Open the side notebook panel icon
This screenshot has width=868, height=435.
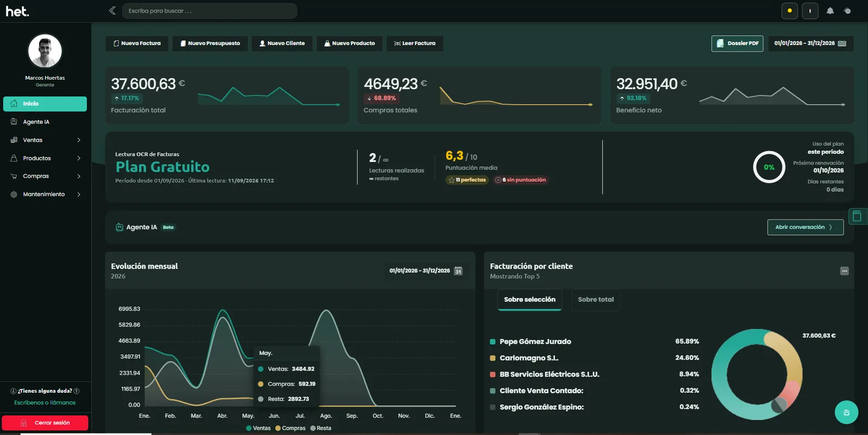point(857,216)
